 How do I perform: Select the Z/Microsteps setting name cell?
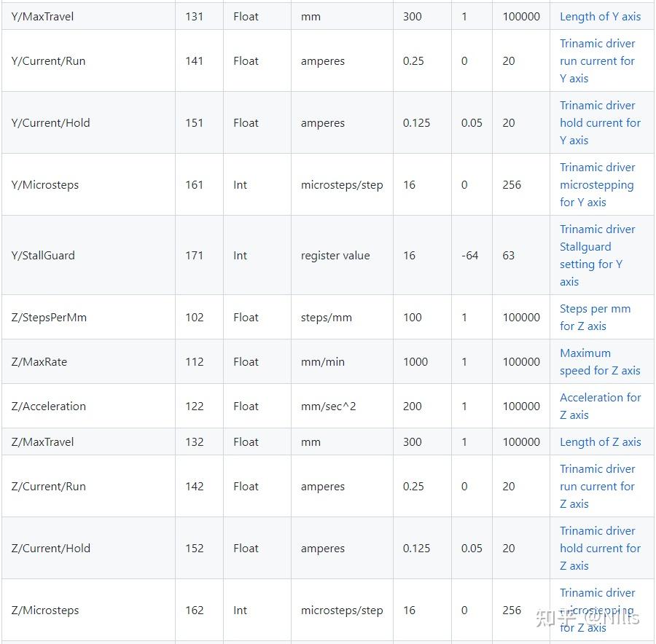tap(45, 610)
